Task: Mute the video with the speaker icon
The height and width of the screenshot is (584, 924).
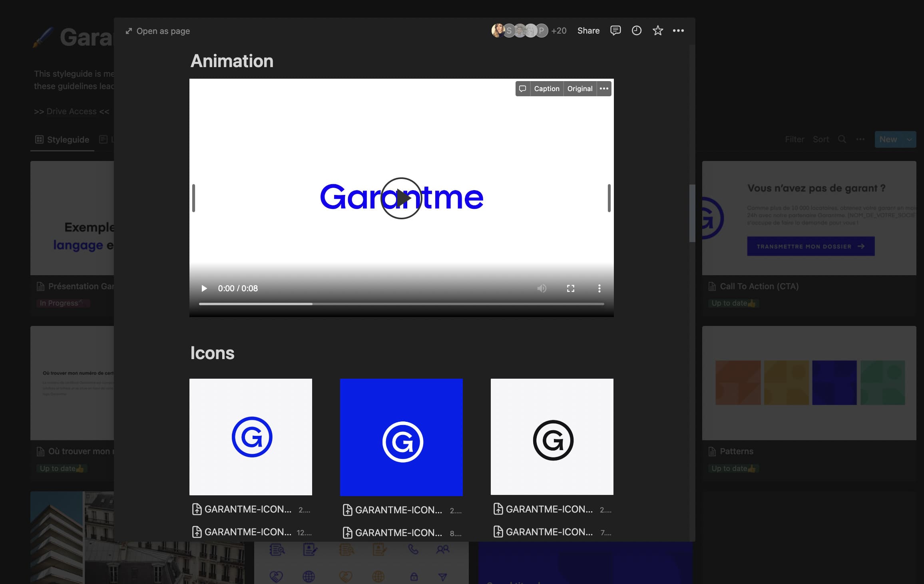Action: click(542, 288)
